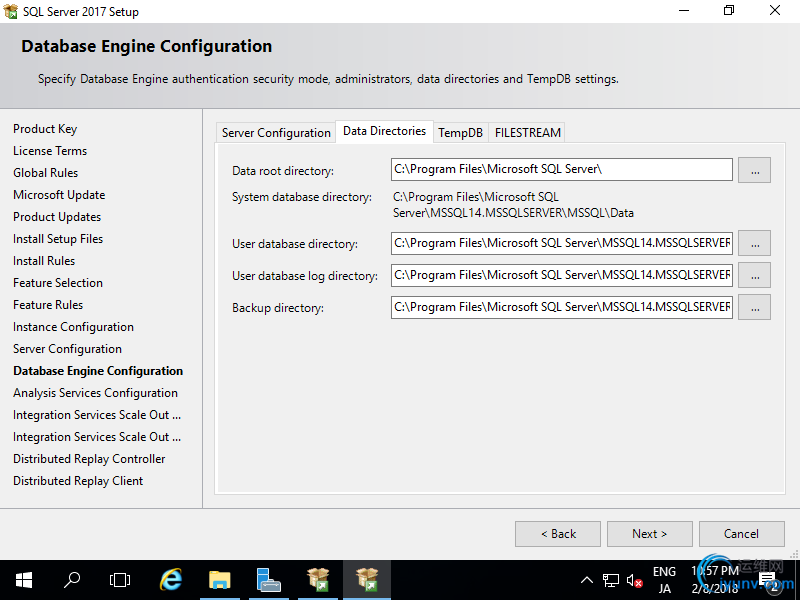Launch Internet Explorer from taskbar

pyautogui.click(x=171, y=580)
